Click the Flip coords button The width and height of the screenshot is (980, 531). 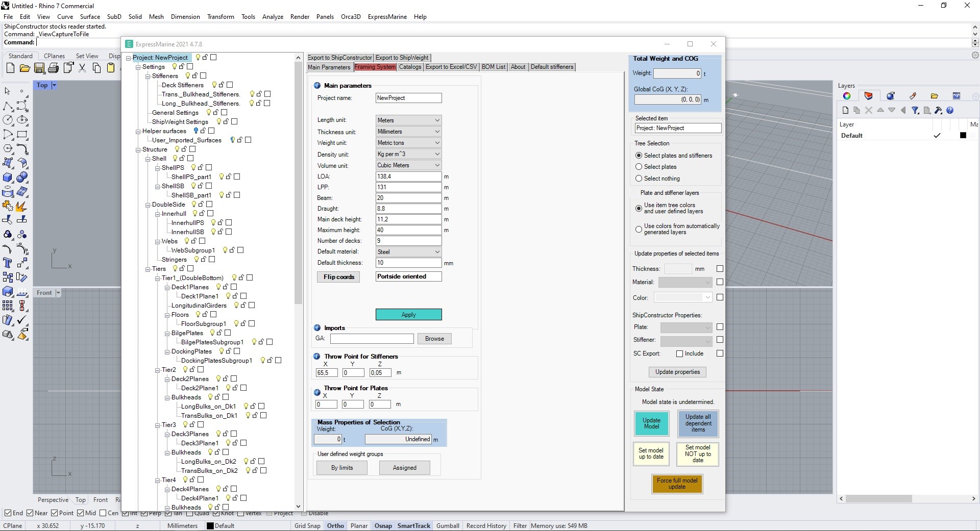[338, 277]
